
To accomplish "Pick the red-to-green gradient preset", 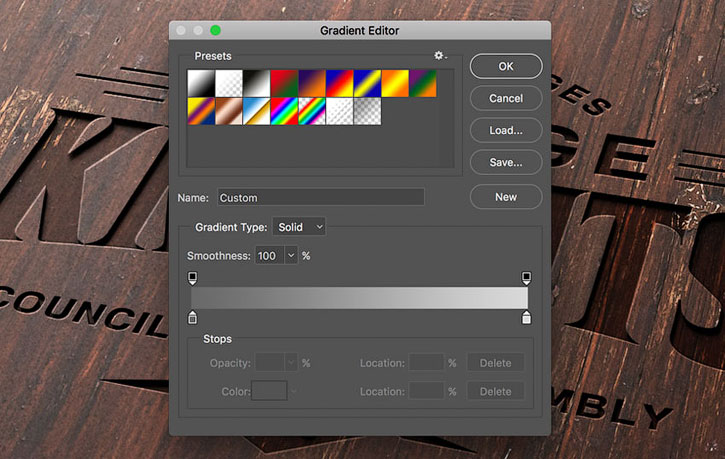I will (284, 83).
